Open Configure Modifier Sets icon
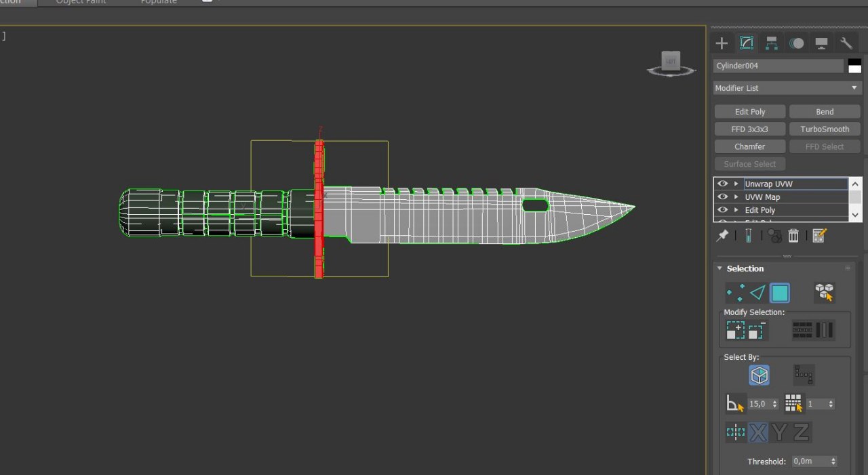Viewport: 868px width, 475px height. coord(819,235)
